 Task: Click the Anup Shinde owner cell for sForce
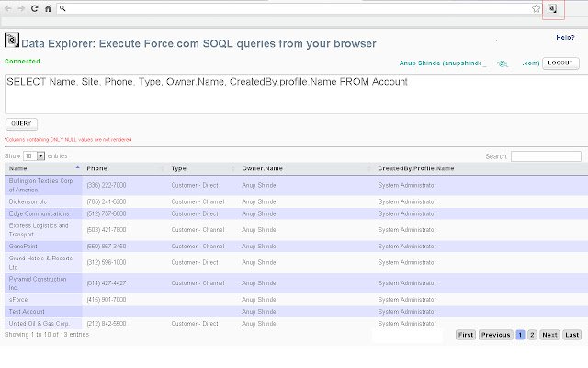pos(259,300)
